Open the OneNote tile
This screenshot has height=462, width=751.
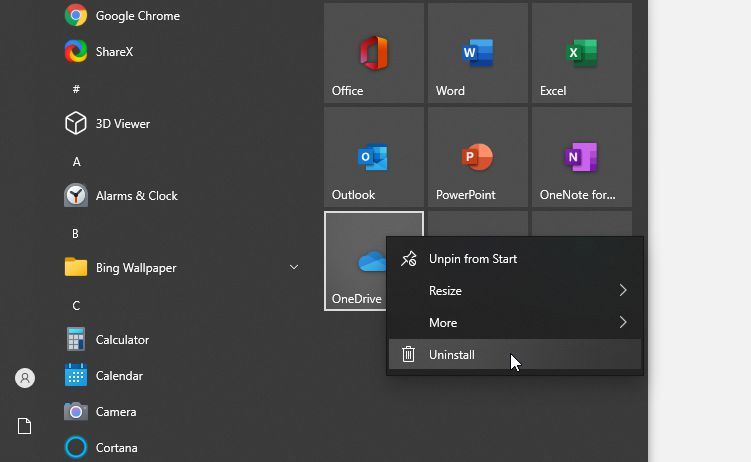tap(582, 157)
